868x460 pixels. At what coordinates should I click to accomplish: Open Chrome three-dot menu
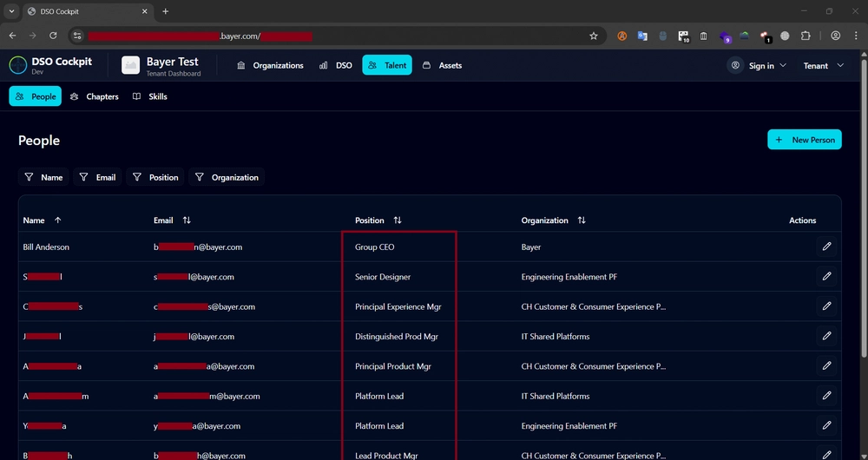(x=856, y=36)
